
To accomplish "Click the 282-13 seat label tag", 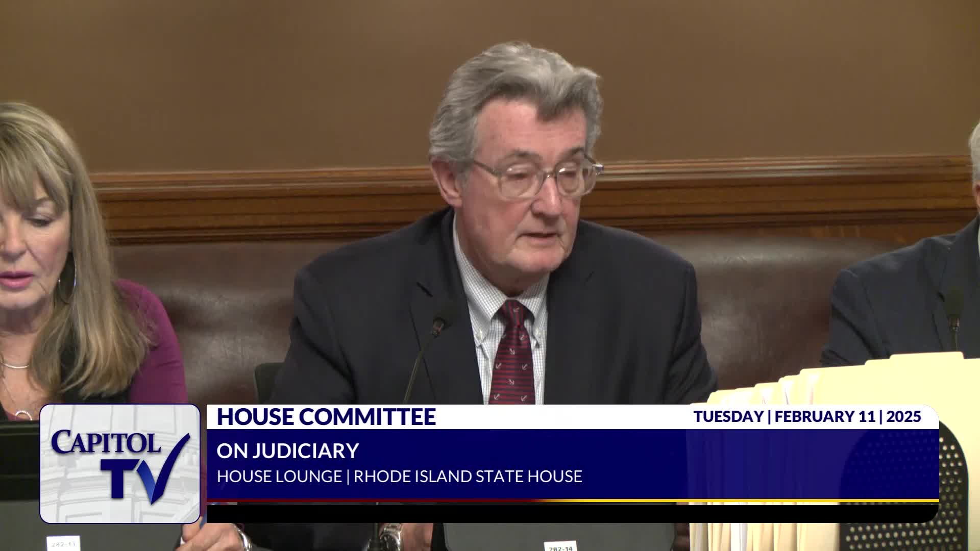I will [x=63, y=543].
